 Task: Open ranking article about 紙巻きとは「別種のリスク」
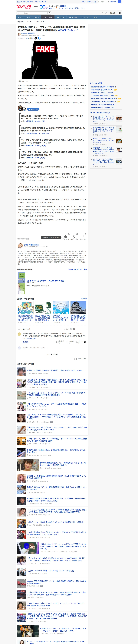click(104, 140)
